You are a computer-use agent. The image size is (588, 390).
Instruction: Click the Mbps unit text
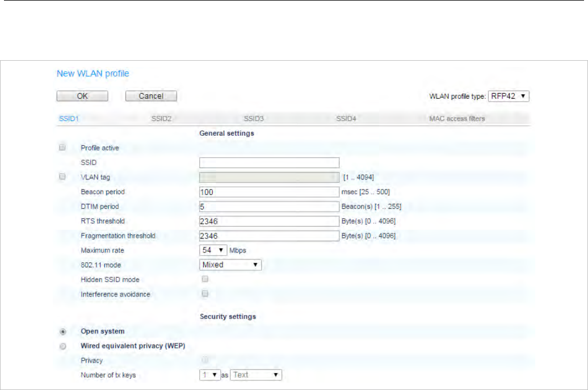pyautogui.click(x=238, y=250)
